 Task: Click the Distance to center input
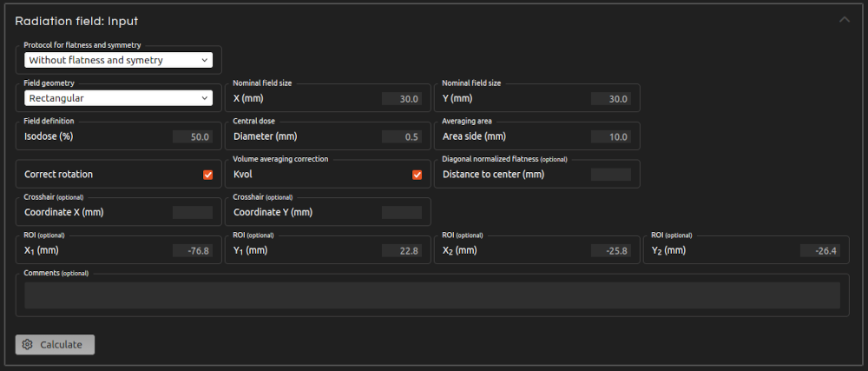pos(610,175)
